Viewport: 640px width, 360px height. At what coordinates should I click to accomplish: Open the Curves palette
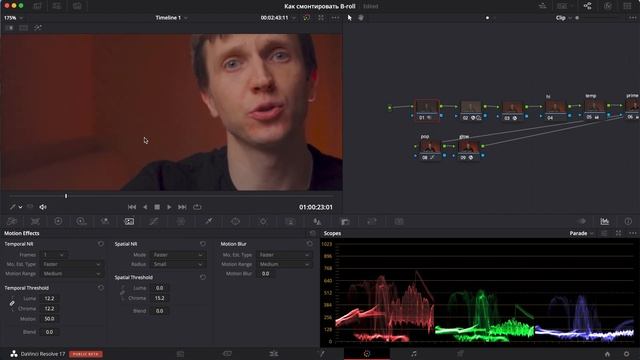(153, 221)
